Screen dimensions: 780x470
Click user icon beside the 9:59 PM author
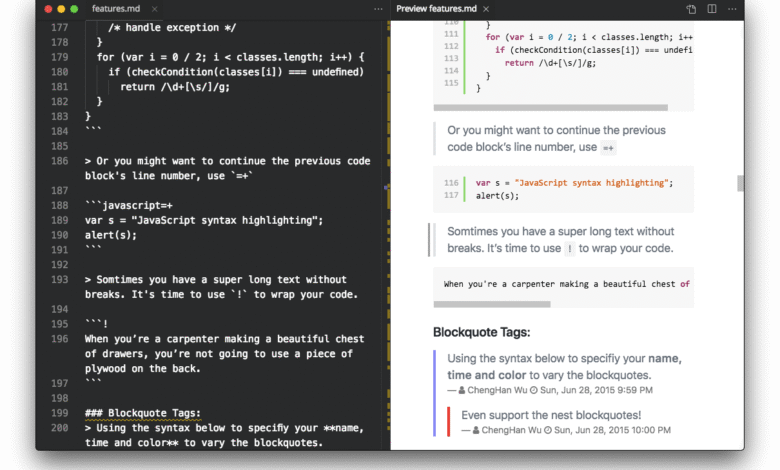click(462, 390)
